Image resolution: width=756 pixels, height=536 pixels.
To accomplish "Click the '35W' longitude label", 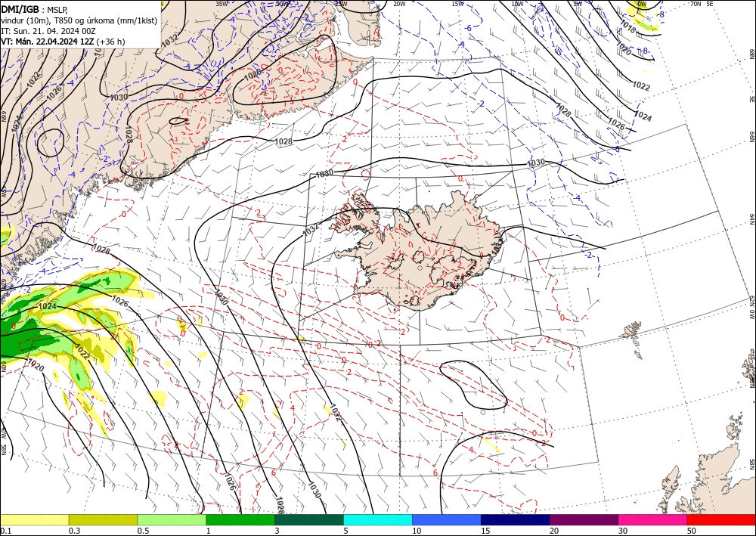I will point(222,4).
